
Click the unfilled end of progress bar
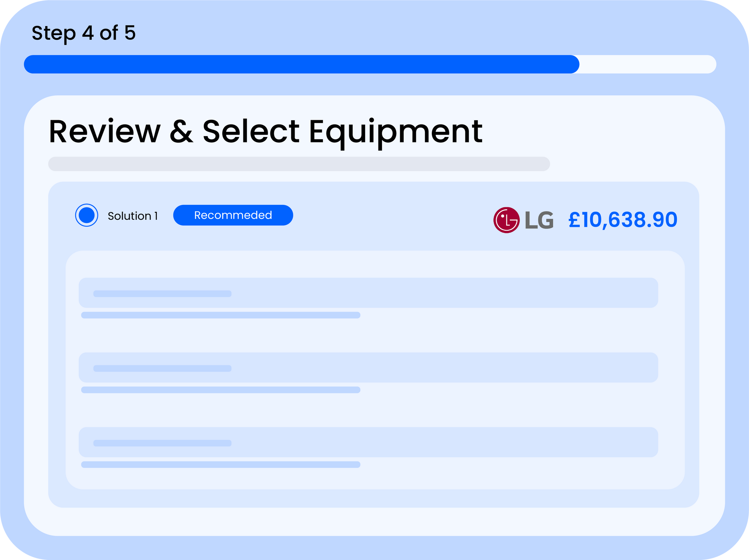click(x=648, y=64)
